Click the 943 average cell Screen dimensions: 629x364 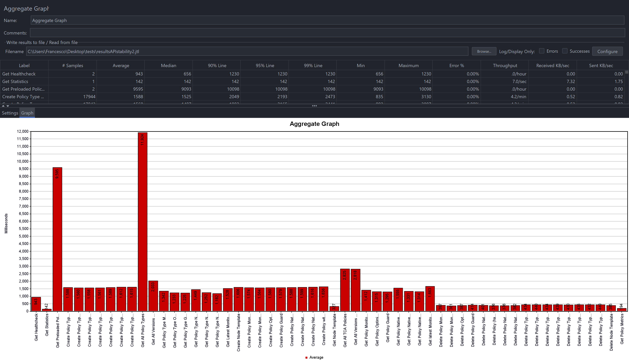(121, 74)
